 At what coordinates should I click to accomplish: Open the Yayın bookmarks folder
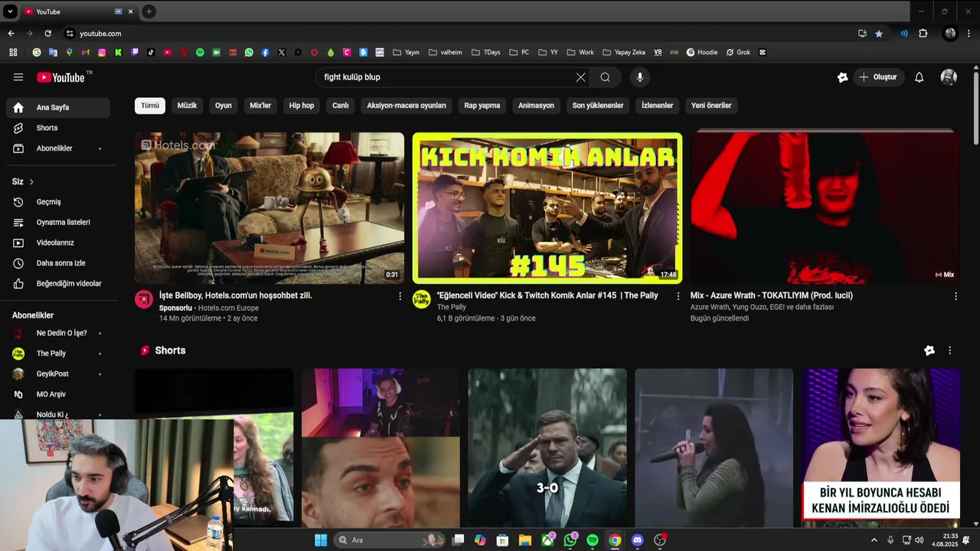pos(407,53)
